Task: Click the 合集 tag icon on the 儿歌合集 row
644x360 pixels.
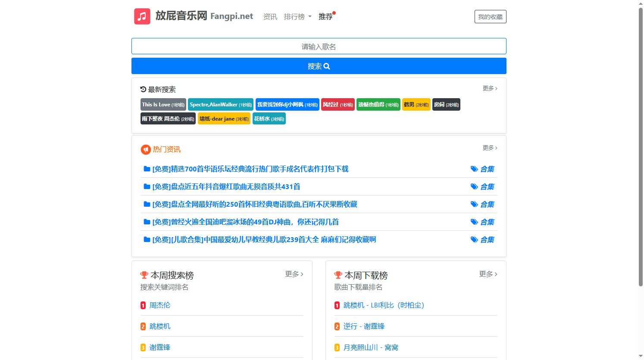Action: (474, 239)
